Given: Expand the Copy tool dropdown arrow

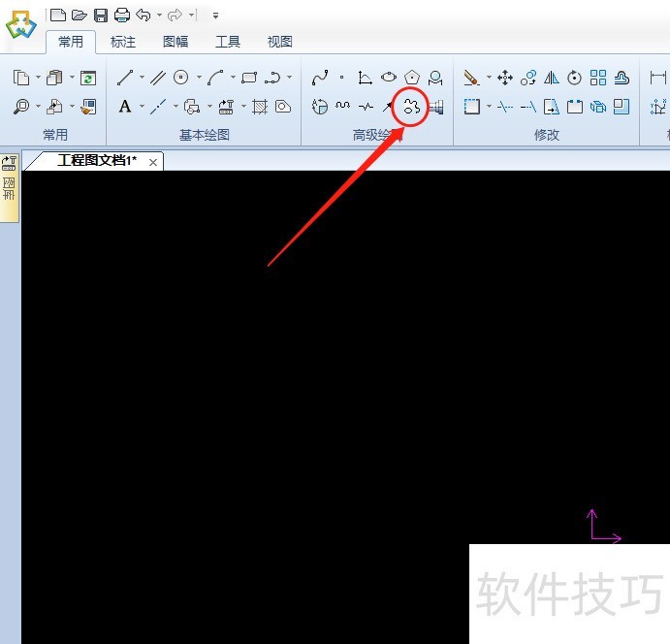Looking at the screenshot, I should point(38,78).
